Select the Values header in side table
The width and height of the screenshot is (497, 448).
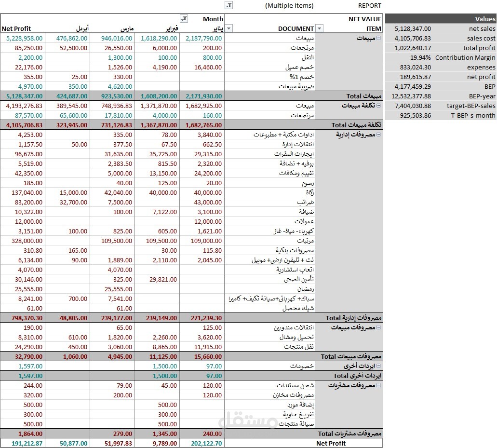(485, 19)
